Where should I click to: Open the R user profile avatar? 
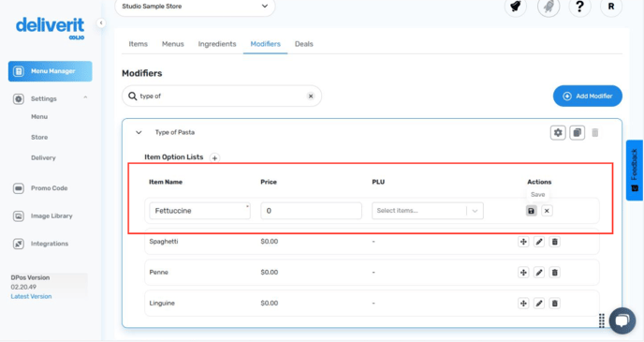611,7
